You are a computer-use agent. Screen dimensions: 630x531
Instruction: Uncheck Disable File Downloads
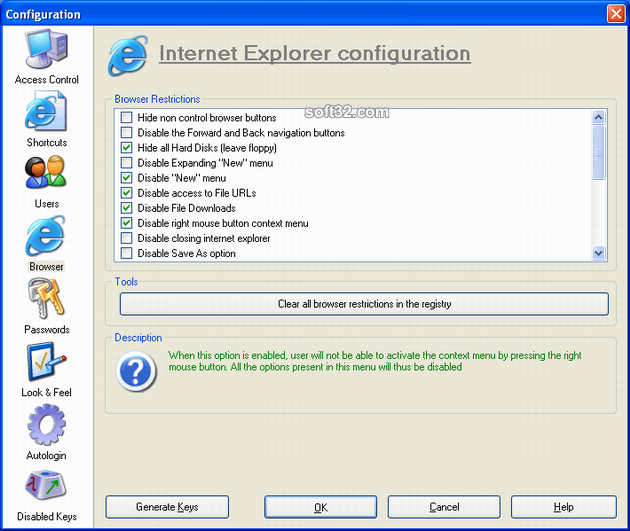[x=127, y=208]
